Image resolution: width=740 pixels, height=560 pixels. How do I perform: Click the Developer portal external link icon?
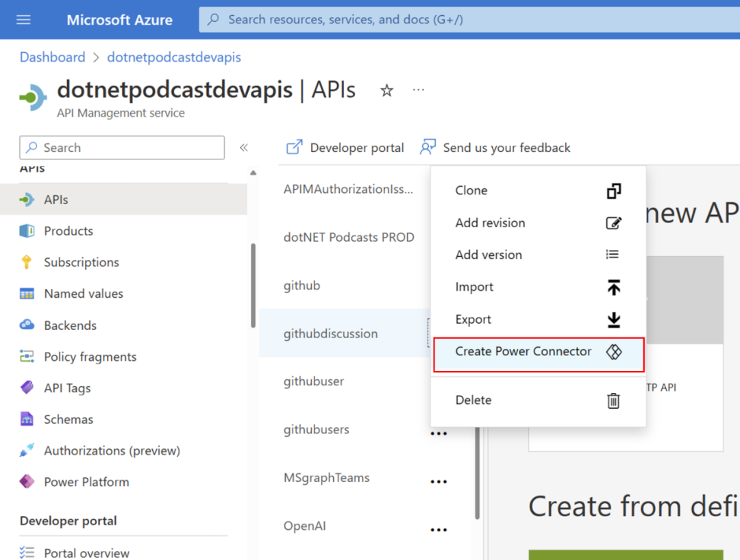[294, 148]
